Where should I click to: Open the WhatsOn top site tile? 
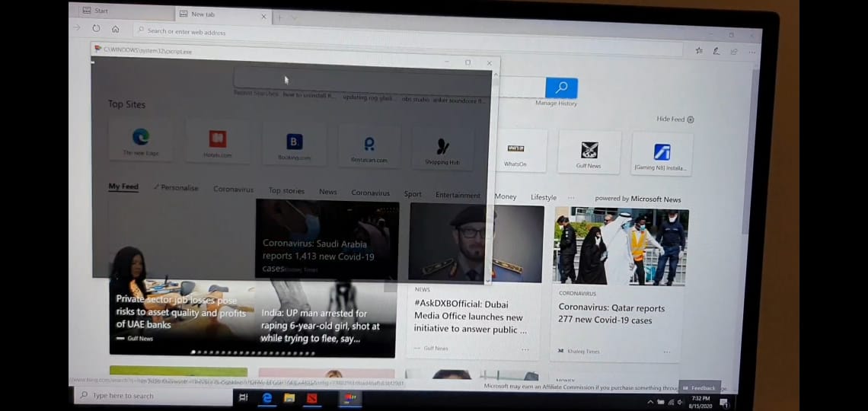tap(515, 151)
